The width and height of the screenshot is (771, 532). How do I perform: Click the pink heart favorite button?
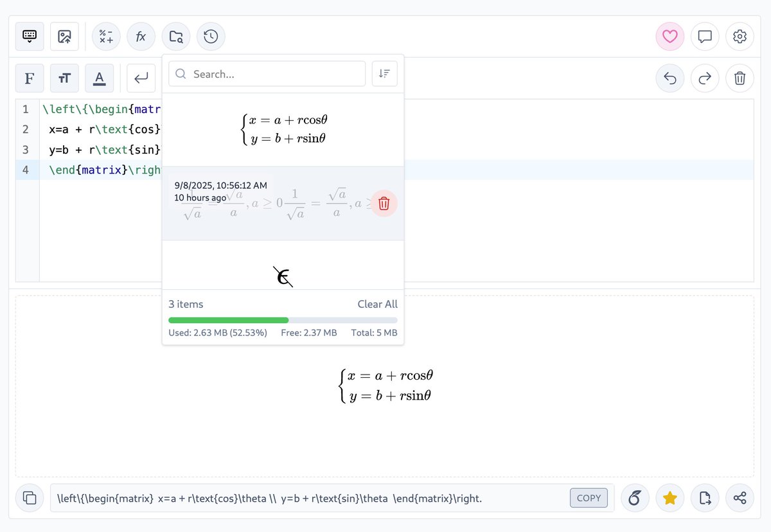click(669, 37)
